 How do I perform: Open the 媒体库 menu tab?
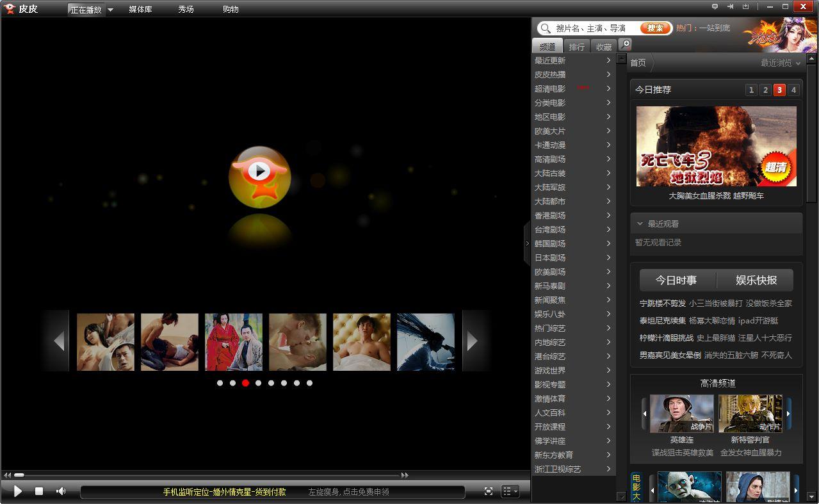click(140, 10)
